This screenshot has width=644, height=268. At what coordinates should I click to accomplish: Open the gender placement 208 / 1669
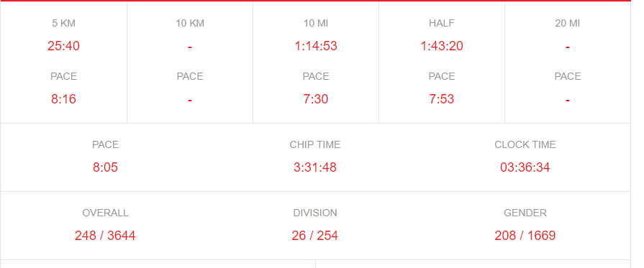tap(525, 236)
